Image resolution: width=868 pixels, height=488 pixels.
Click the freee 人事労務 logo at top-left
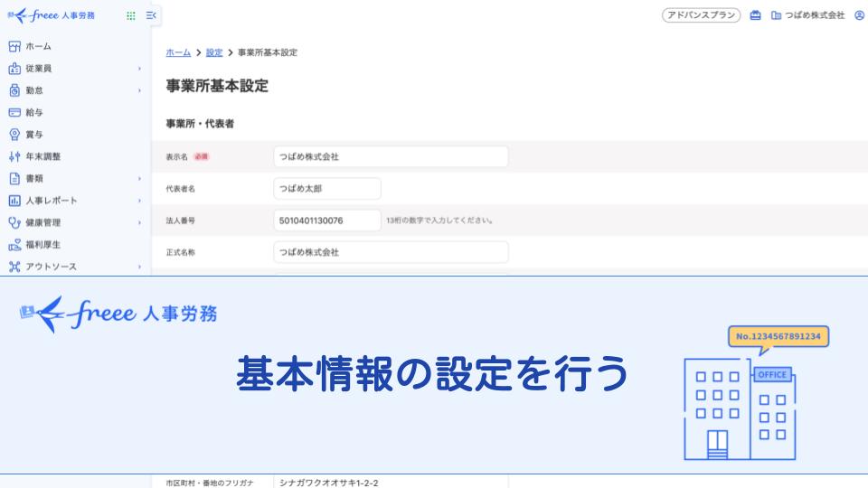click(51, 15)
